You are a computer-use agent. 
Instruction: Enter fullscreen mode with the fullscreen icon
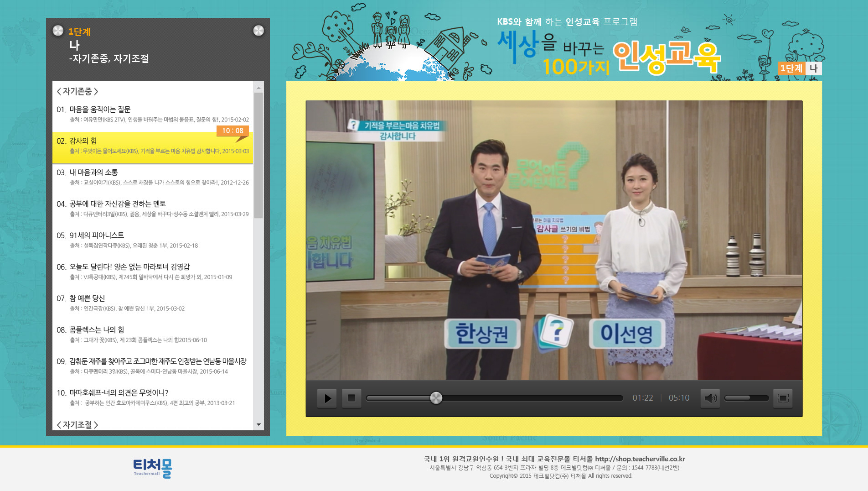[783, 398]
